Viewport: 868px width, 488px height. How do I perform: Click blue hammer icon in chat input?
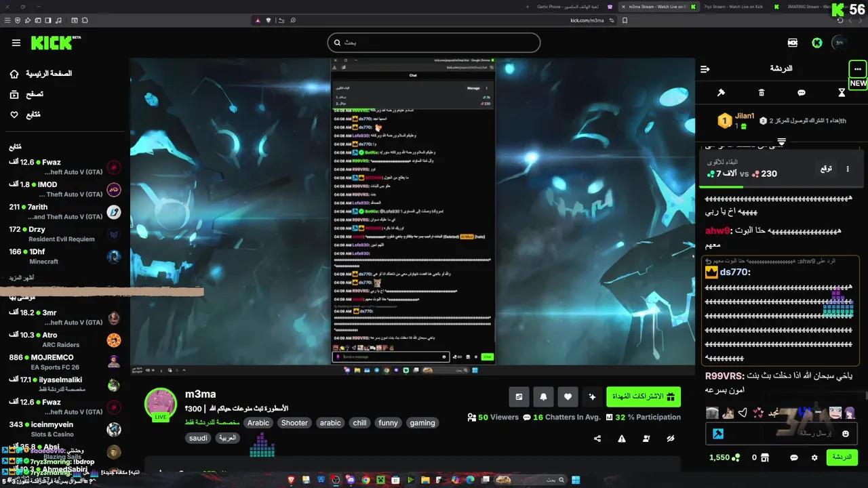pyautogui.click(x=718, y=434)
